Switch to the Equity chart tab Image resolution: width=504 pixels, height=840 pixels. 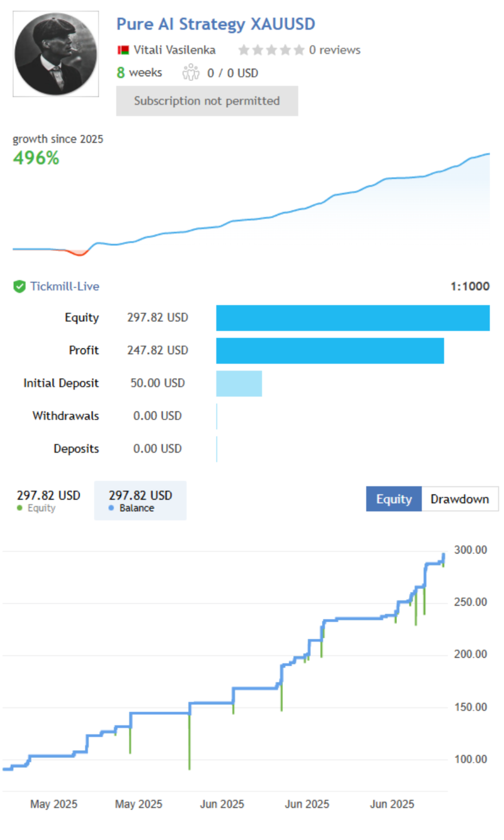(394, 499)
